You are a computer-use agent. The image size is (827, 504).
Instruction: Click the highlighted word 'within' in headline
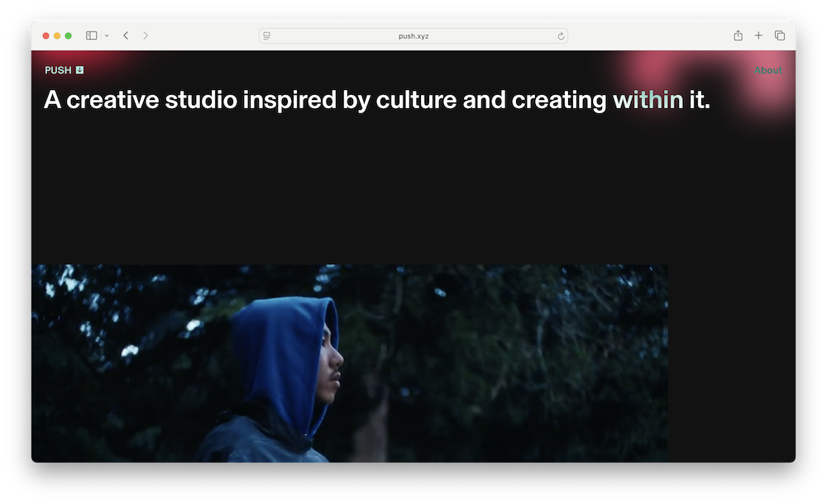coord(648,100)
